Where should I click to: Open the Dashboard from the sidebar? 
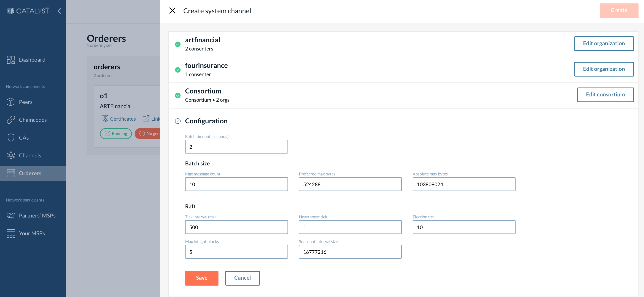[32, 59]
